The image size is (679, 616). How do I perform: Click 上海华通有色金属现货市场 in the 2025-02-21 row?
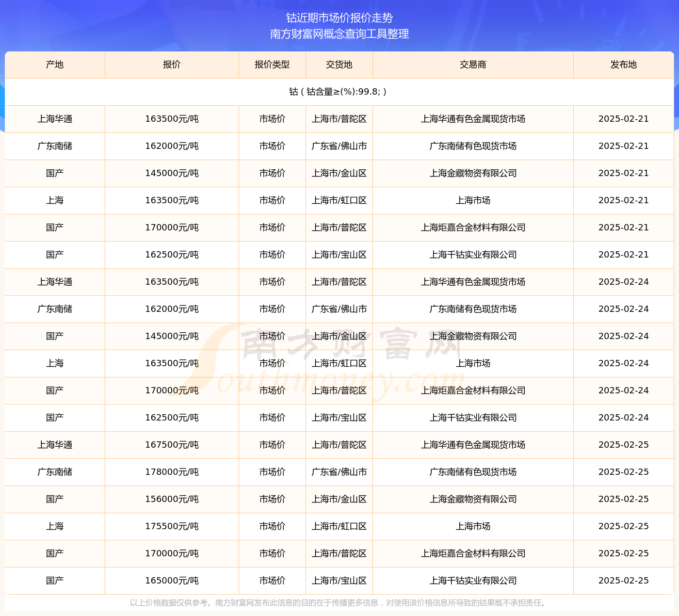click(473, 119)
